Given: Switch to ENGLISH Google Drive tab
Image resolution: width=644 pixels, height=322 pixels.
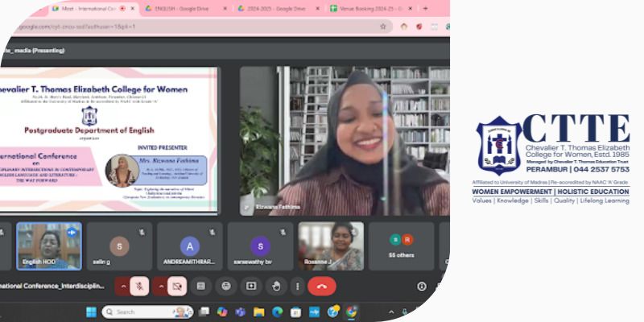Looking at the screenshot, I should pyautogui.click(x=182, y=9).
